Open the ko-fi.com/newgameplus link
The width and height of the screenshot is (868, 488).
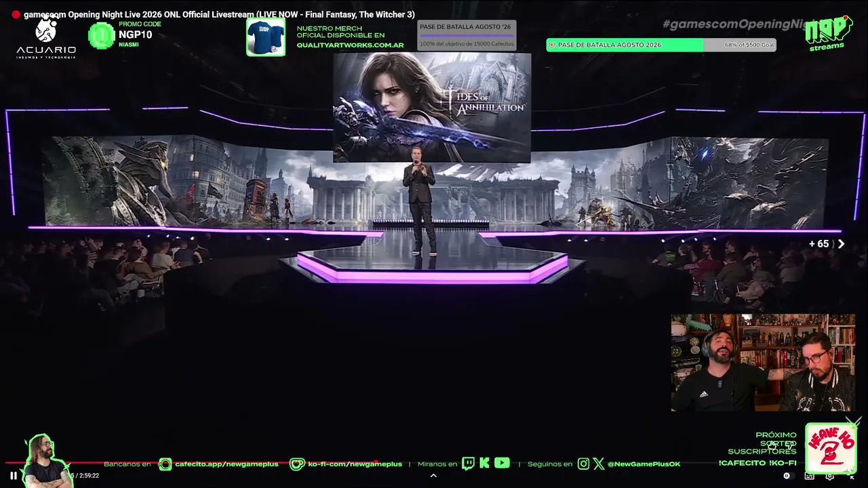click(x=355, y=464)
